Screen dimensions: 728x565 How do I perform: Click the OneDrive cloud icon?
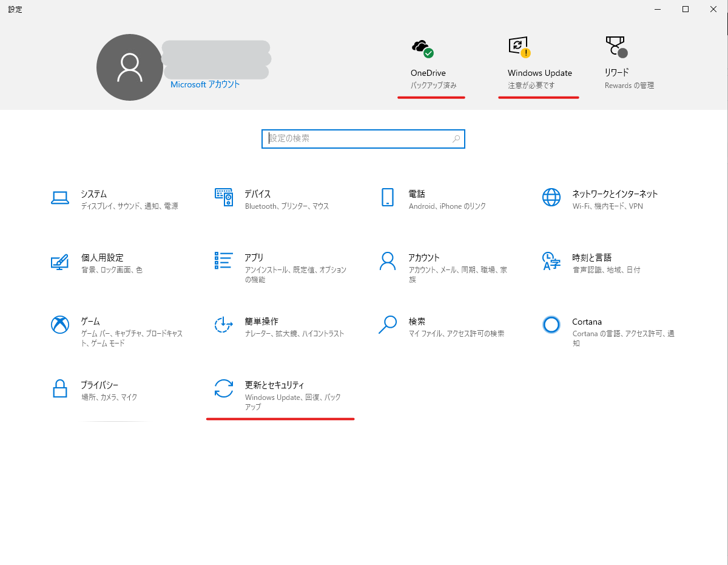pos(422,48)
